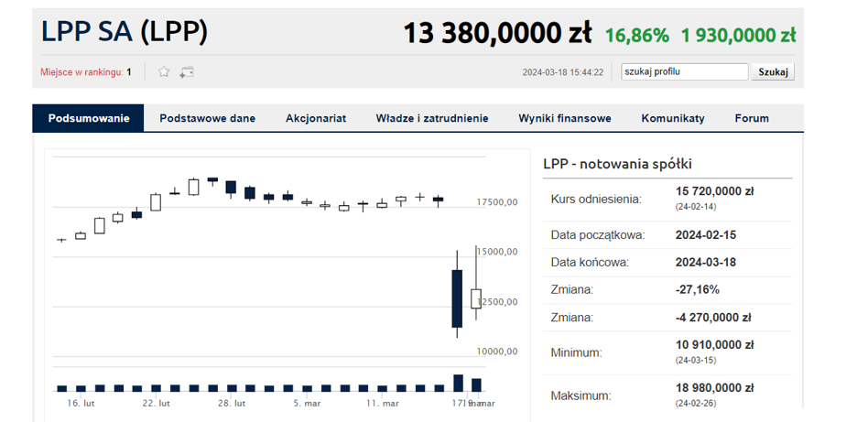
Task: Focus the szukaj profilu search field
Action: coord(684,71)
